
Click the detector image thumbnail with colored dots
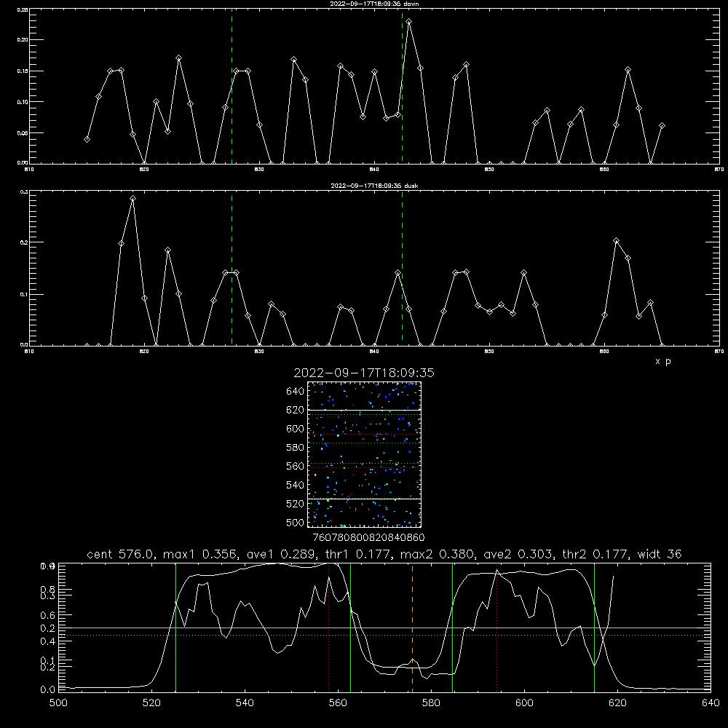click(365, 454)
